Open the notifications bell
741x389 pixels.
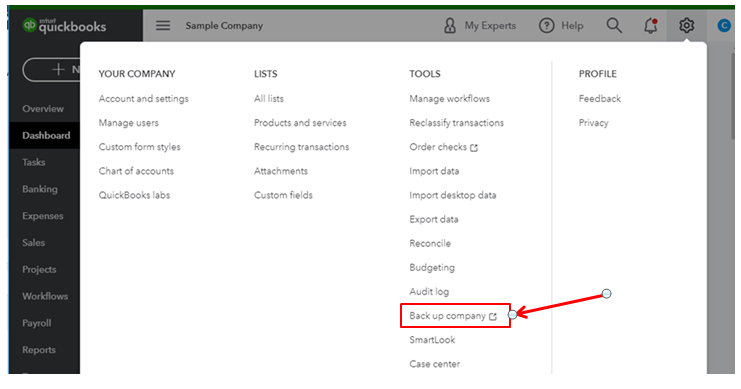coord(651,26)
